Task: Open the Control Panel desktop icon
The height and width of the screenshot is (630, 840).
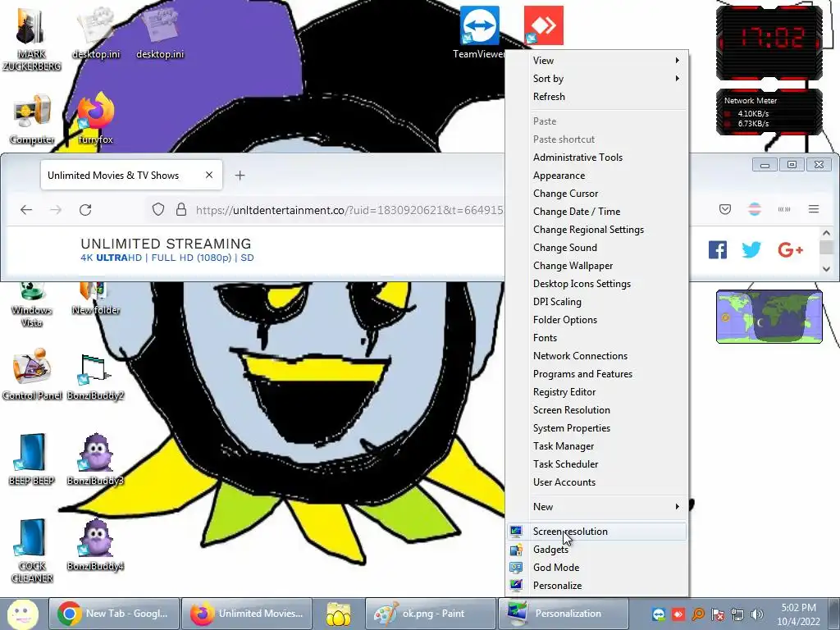Action: 32,374
